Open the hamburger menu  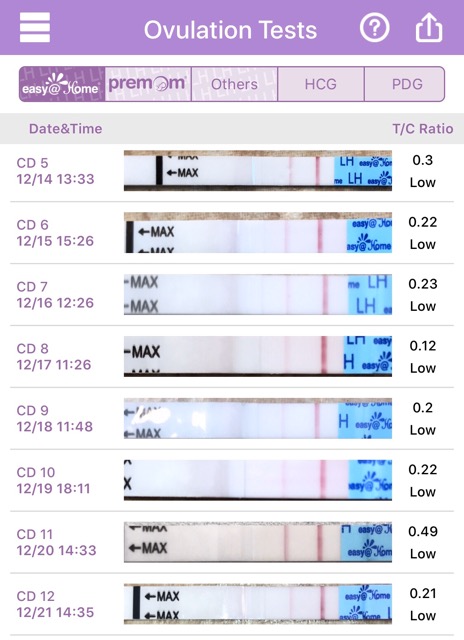(35, 27)
